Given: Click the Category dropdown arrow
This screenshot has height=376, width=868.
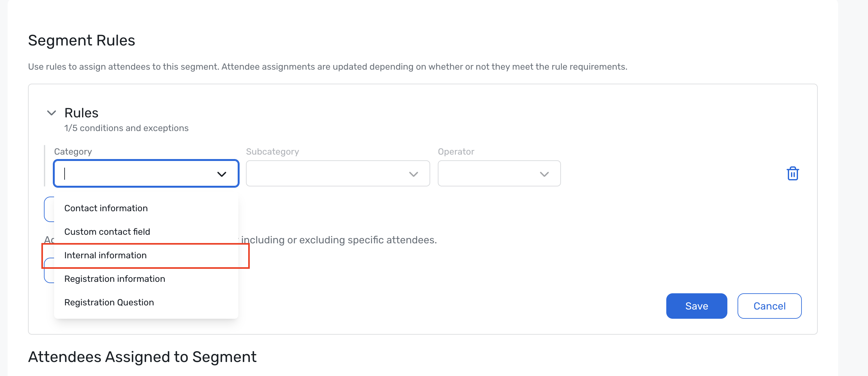Looking at the screenshot, I should pyautogui.click(x=221, y=174).
